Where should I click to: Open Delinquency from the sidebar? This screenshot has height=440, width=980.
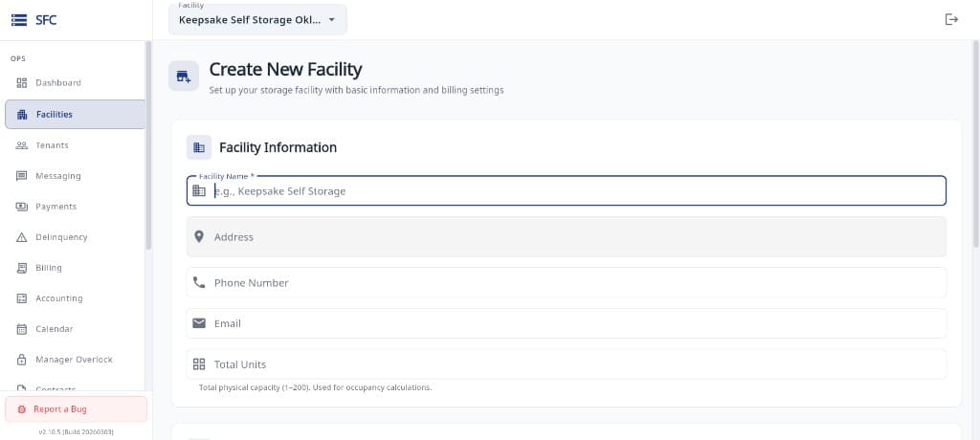(75, 237)
